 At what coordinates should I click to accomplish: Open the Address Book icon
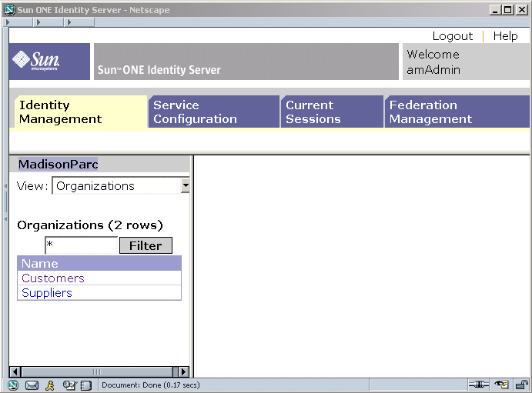[x=86, y=385]
